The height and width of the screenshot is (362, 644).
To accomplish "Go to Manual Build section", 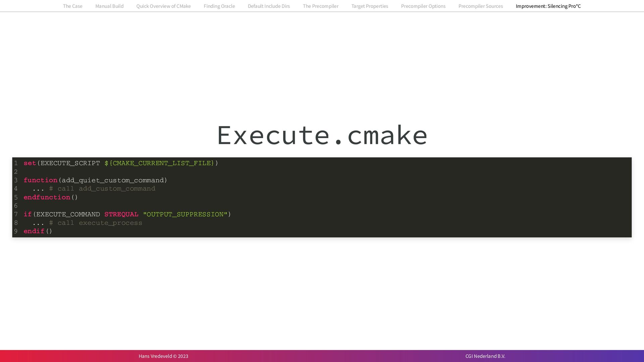I will [x=109, y=6].
